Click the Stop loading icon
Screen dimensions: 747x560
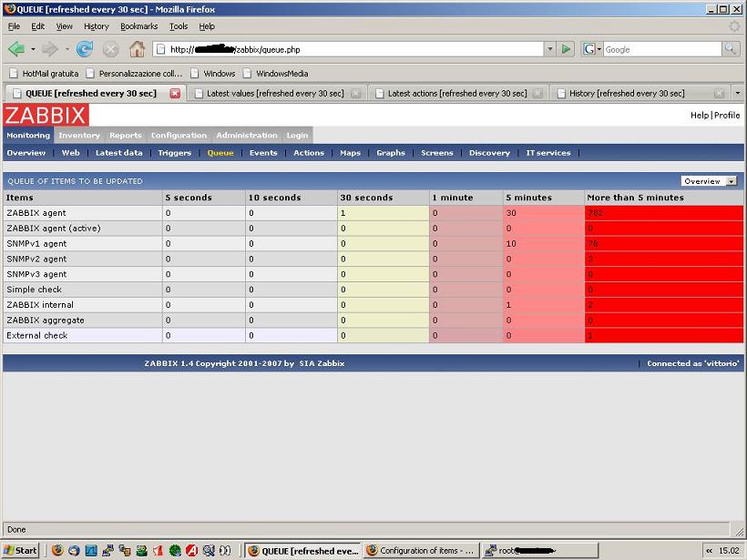[x=110, y=49]
